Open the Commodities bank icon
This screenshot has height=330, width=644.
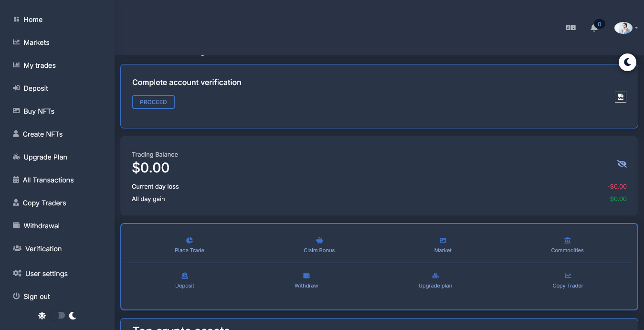(567, 240)
